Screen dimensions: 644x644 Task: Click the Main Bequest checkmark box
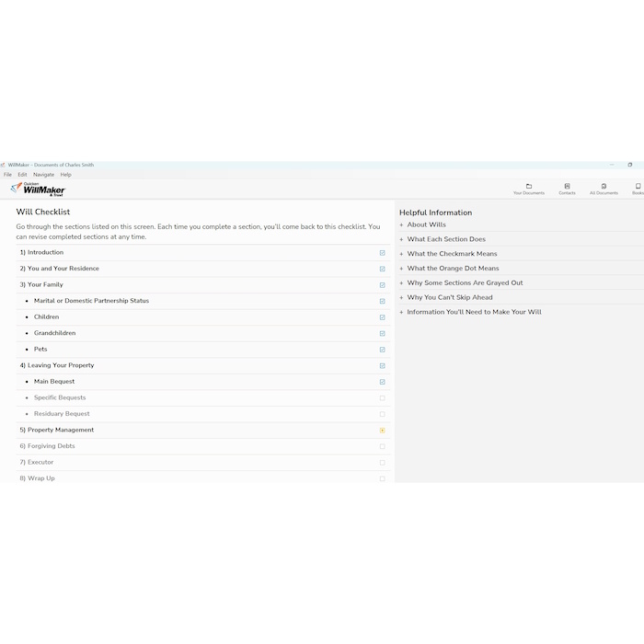(x=382, y=382)
